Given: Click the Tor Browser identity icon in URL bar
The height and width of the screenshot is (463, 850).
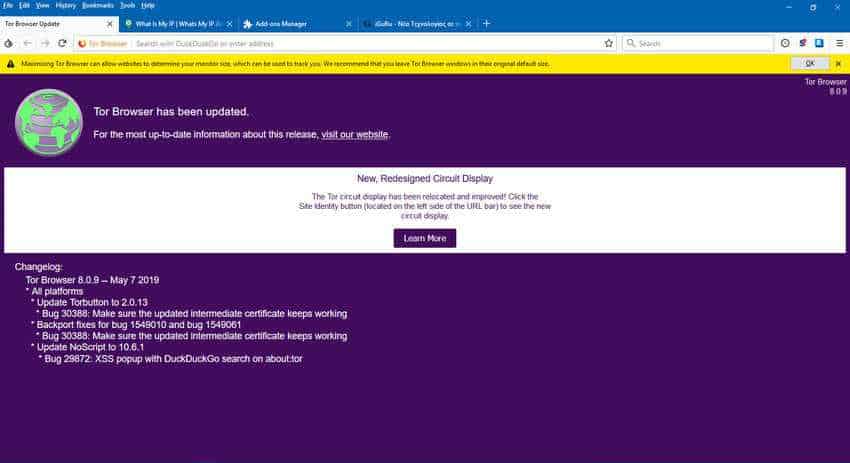Looking at the screenshot, I should coord(103,43).
